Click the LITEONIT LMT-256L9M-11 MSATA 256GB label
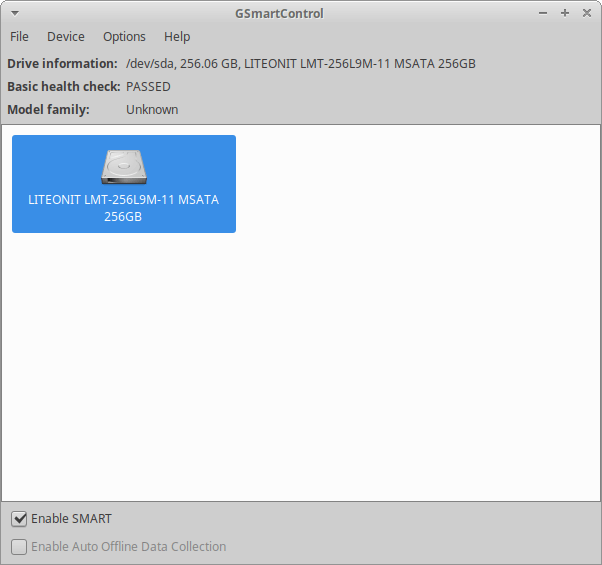This screenshot has width=602, height=565. (123, 208)
